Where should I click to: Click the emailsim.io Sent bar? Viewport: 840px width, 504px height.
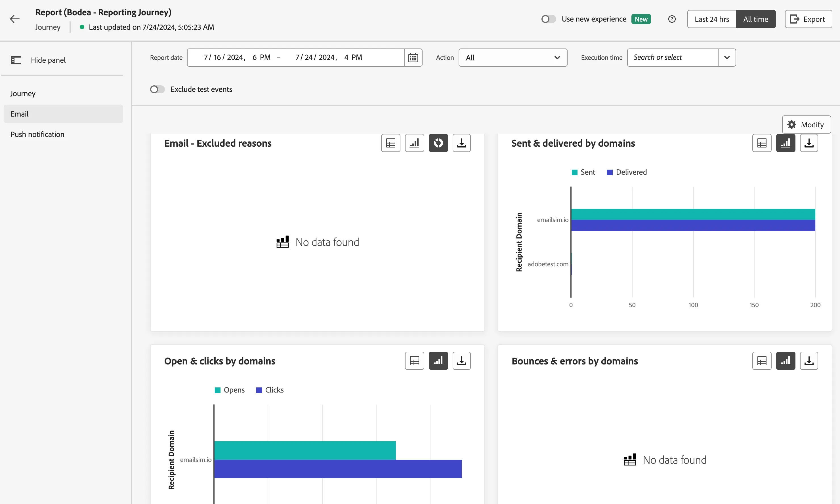pos(693,214)
